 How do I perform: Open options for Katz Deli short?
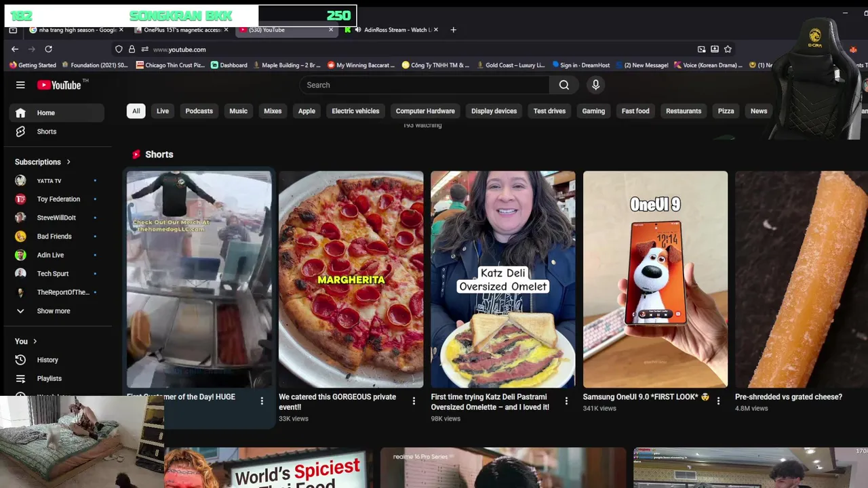(566, 401)
